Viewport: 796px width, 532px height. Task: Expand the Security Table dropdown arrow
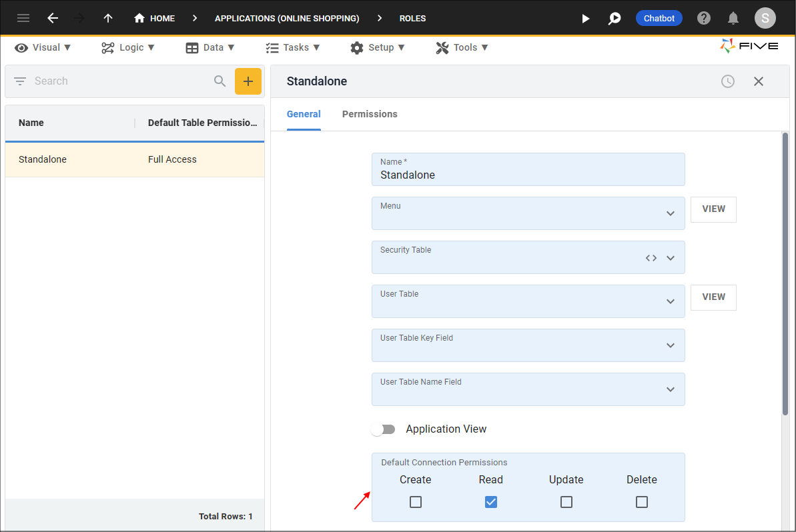coord(671,258)
